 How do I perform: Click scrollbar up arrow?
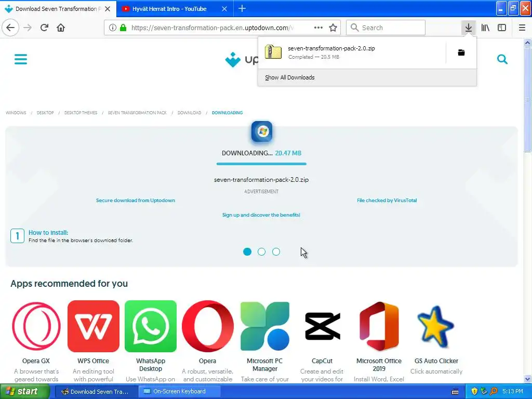point(527,43)
